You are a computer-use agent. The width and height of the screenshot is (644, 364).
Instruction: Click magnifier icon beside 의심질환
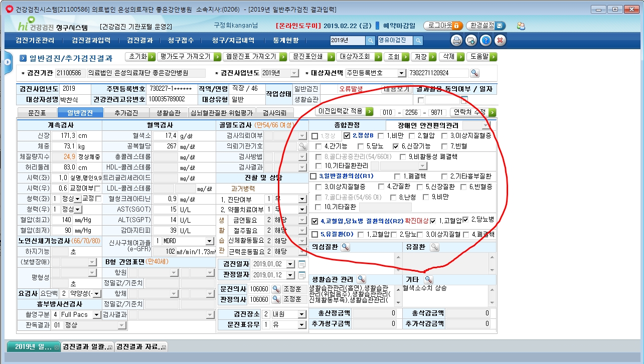coord(346,247)
